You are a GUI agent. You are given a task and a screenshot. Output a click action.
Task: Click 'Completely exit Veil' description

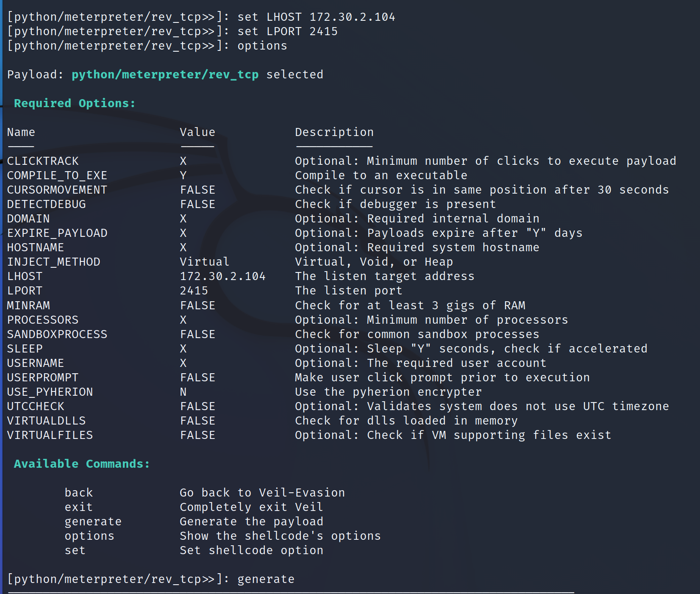coord(251,507)
